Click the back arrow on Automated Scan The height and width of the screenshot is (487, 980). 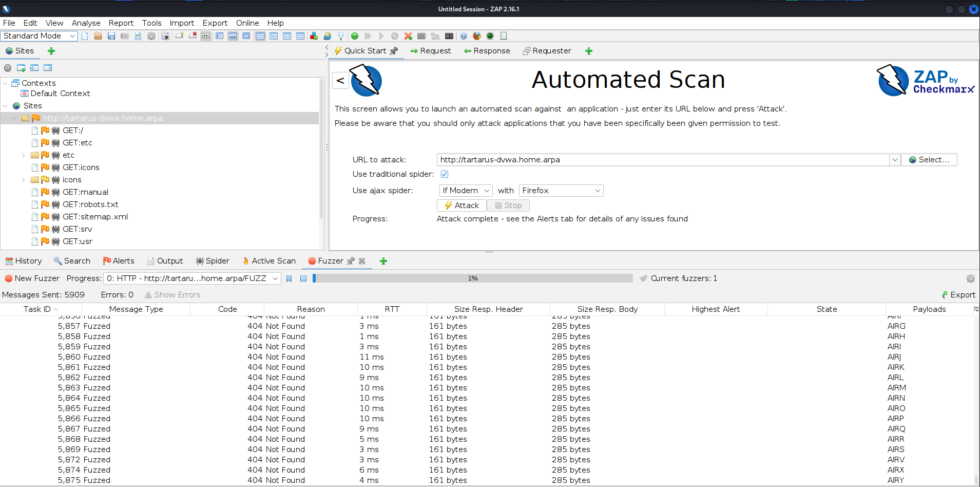pyautogui.click(x=340, y=81)
